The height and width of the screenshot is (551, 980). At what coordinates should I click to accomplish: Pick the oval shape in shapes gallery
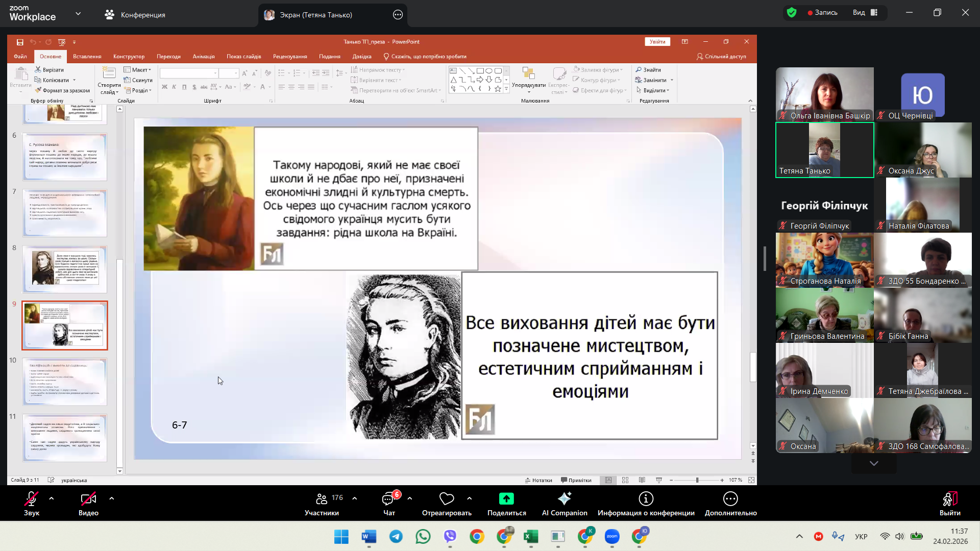click(x=488, y=71)
